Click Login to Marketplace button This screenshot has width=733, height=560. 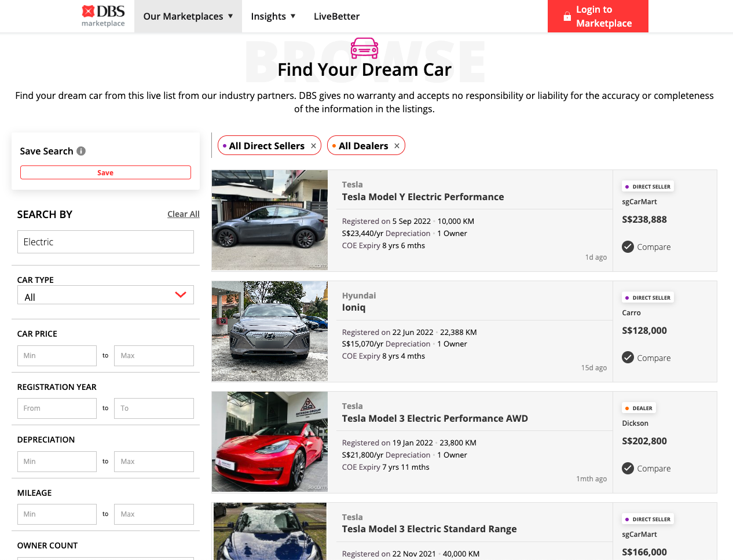pyautogui.click(x=598, y=16)
